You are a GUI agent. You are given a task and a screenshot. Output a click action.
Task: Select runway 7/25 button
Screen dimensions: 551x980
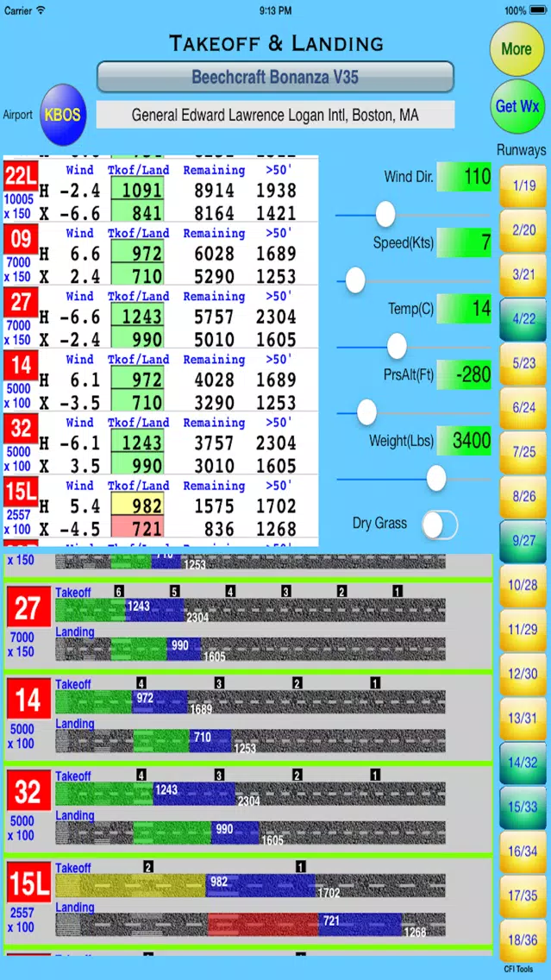(x=523, y=452)
